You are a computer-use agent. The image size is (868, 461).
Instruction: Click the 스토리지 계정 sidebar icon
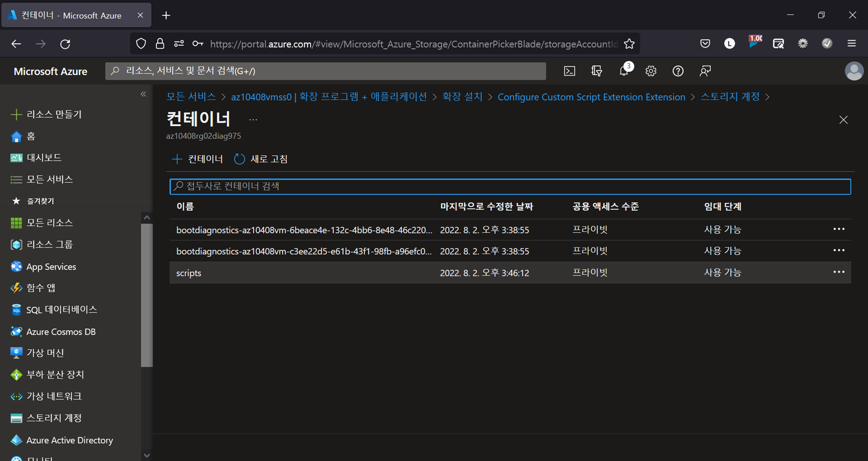16,418
